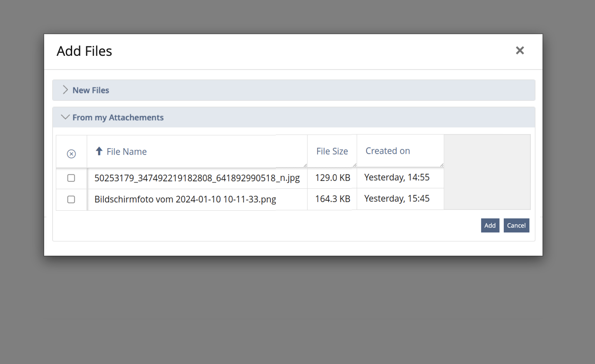
Task: Close the Add Files dialog
Action: 520,50
